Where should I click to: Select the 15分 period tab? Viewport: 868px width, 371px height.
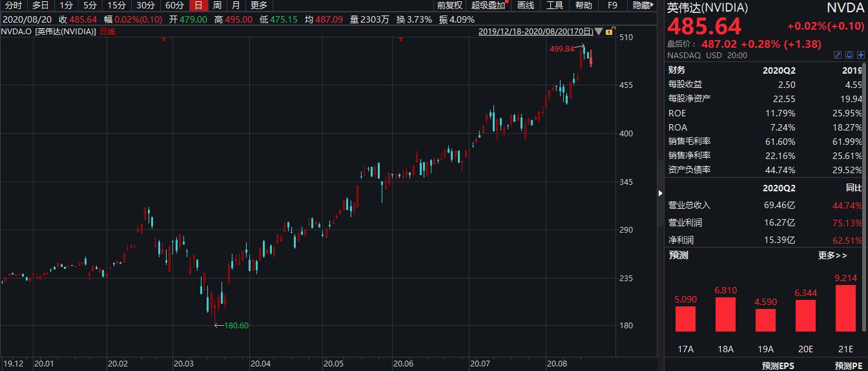point(116,5)
